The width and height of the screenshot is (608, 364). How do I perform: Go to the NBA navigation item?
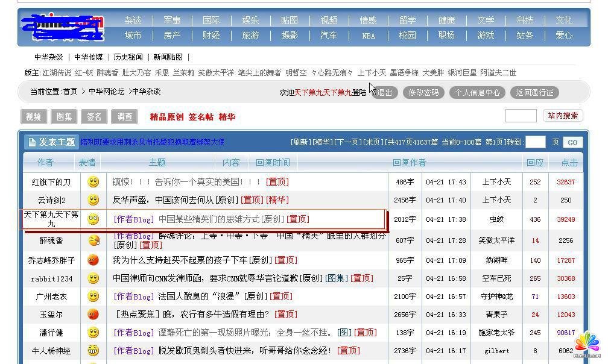pos(368,36)
